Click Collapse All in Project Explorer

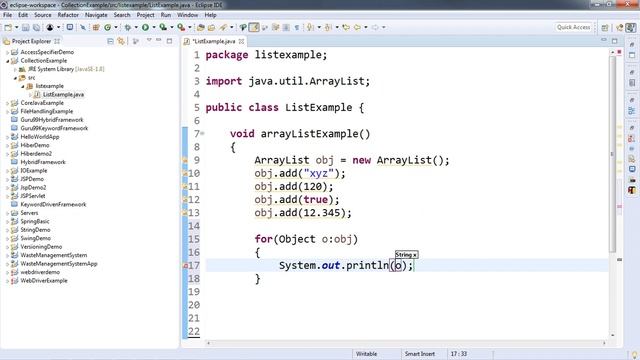pyautogui.click(x=110, y=41)
